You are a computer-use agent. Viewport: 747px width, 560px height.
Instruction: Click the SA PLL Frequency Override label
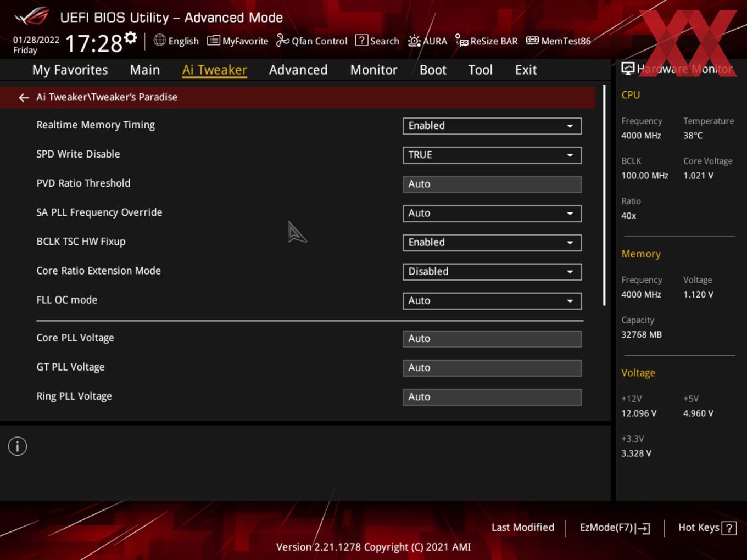(99, 212)
